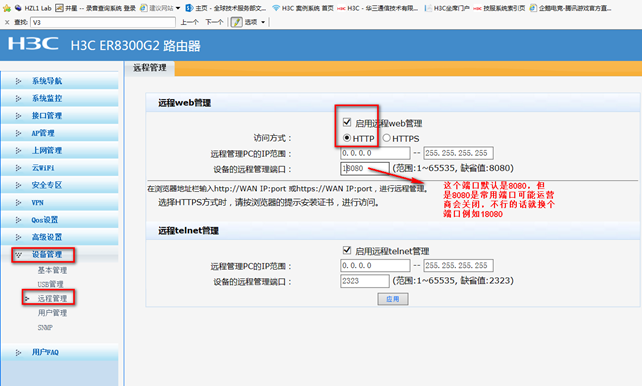The height and width of the screenshot is (386, 642).
Task: Open the H3C 案例系统 首页 bookmark
Action: (303, 8)
